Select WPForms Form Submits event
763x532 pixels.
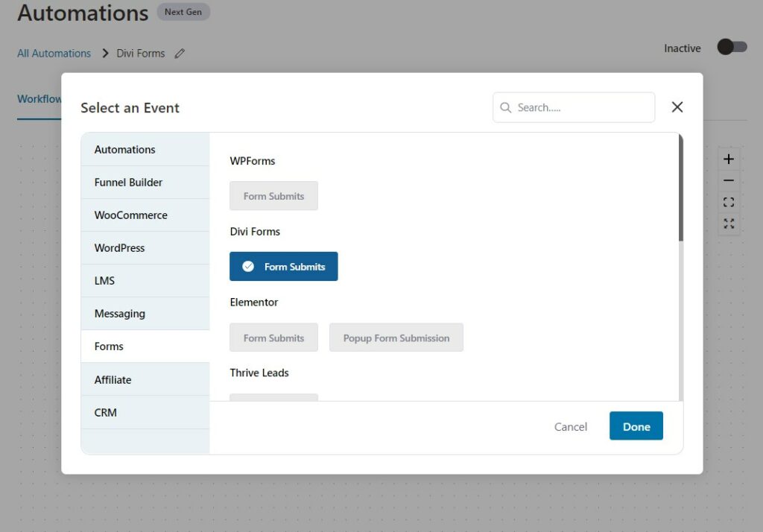(x=273, y=196)
